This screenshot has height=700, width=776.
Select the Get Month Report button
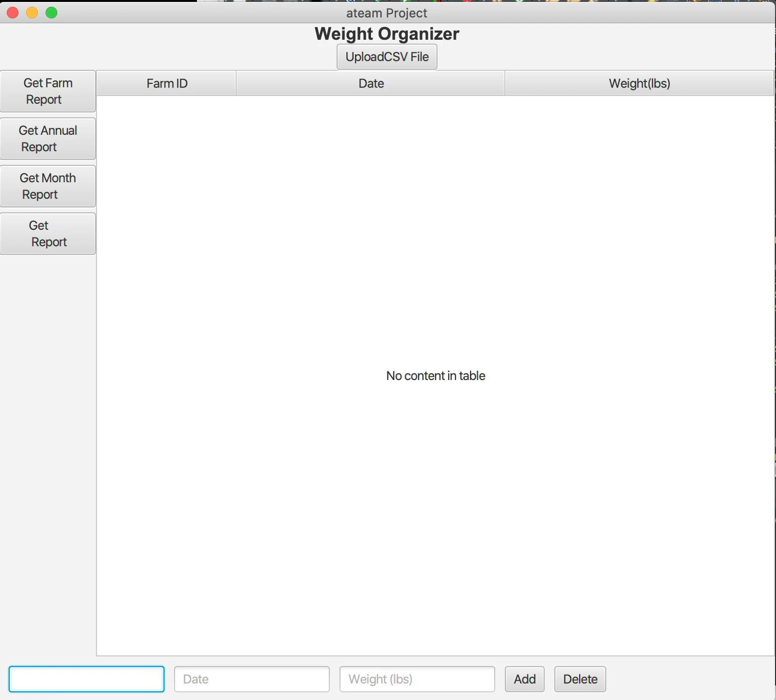coord(48,186)
